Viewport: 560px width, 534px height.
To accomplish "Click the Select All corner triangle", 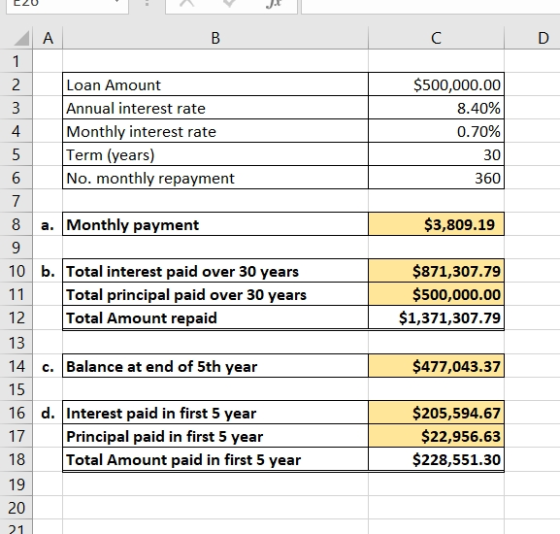I will pos(21,39).
